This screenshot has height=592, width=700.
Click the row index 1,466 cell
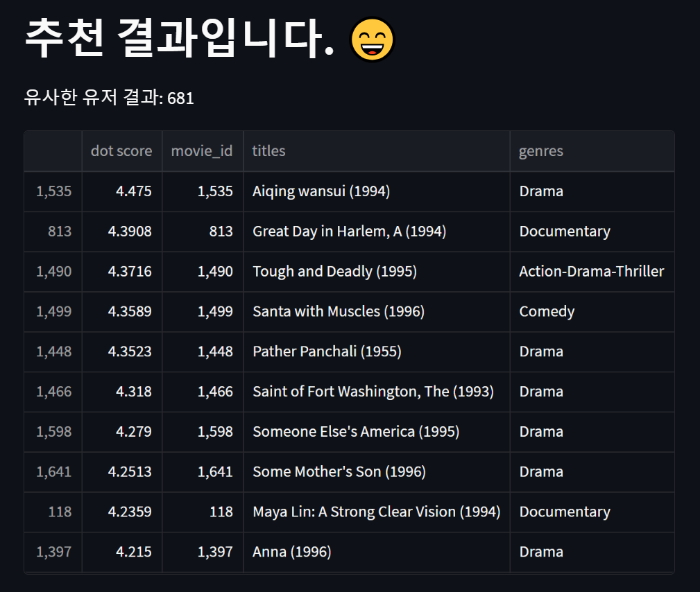point(53,392)
